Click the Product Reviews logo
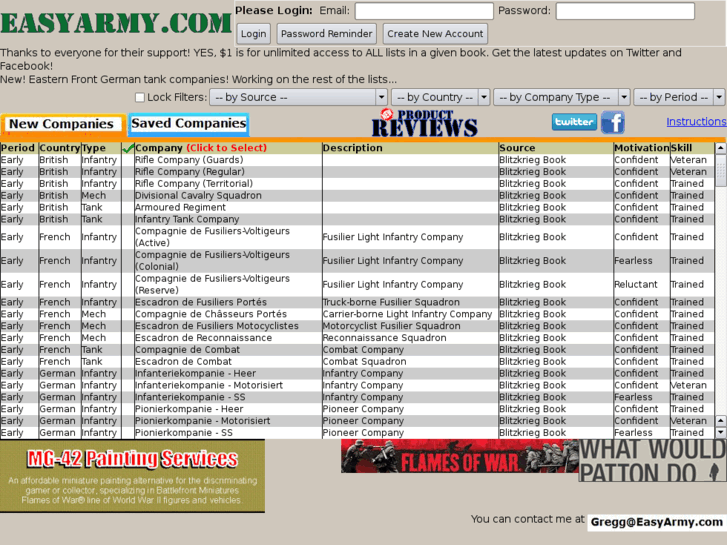 [x=424, y=123]
